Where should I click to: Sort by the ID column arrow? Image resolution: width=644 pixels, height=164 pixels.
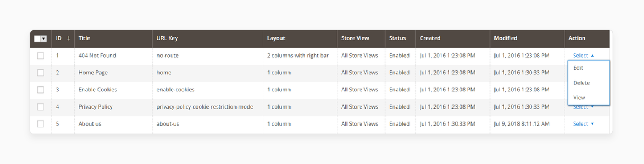(x=68, y=38)
